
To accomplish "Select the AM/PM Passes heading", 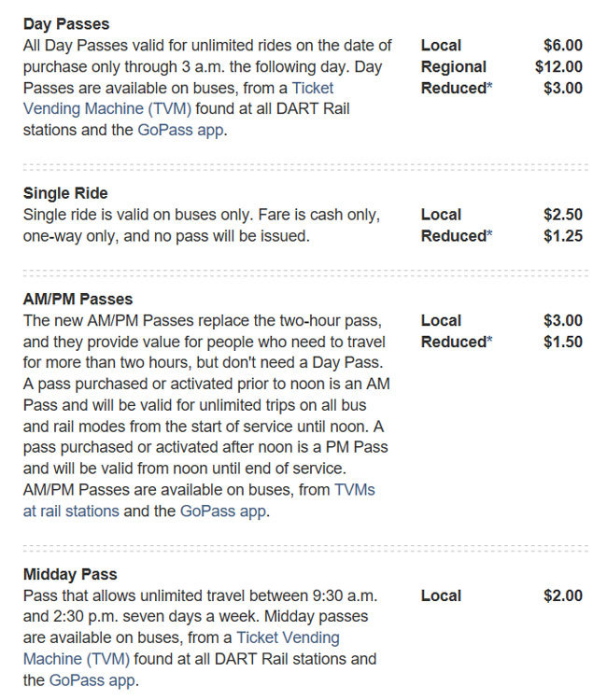I will (78, 300).
